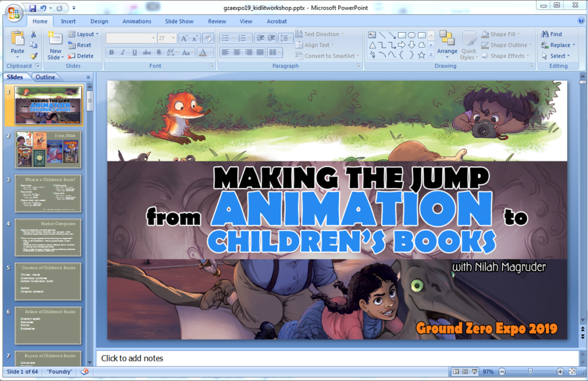
Task: Open Text Direction options
Action: [319, 34]
